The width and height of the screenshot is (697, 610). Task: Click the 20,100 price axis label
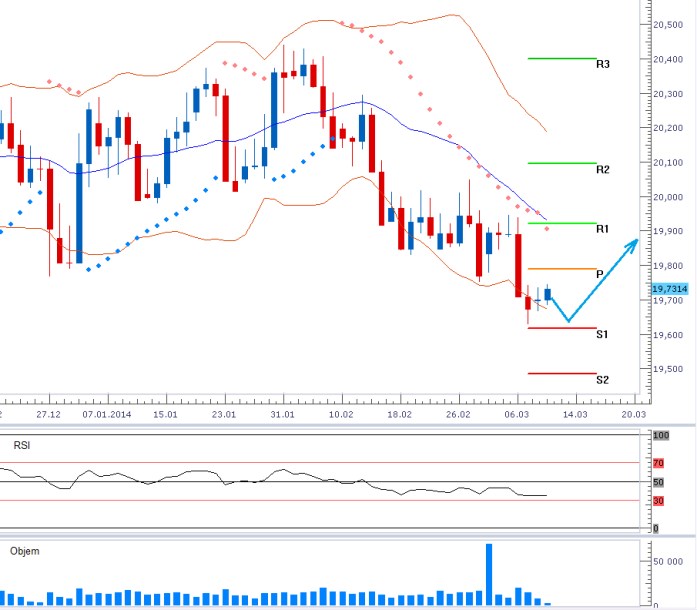pyautogui.click(x=668, y=163)
